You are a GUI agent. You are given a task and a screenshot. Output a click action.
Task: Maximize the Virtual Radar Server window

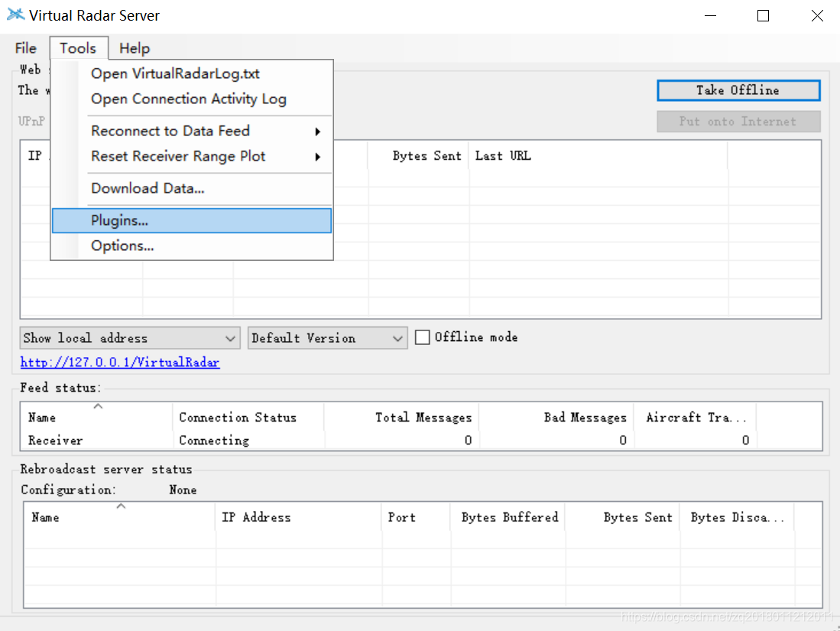pos(763,15)
